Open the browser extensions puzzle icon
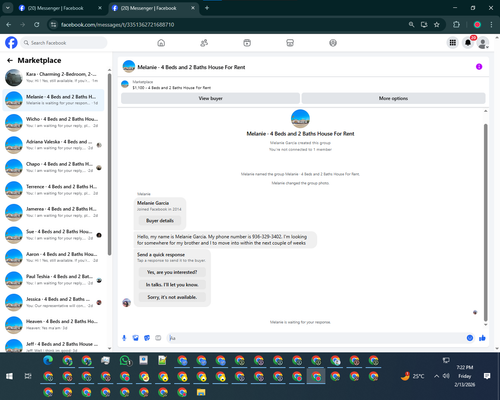500x400 pixels. pyautogui.click(x=456, y=25)
